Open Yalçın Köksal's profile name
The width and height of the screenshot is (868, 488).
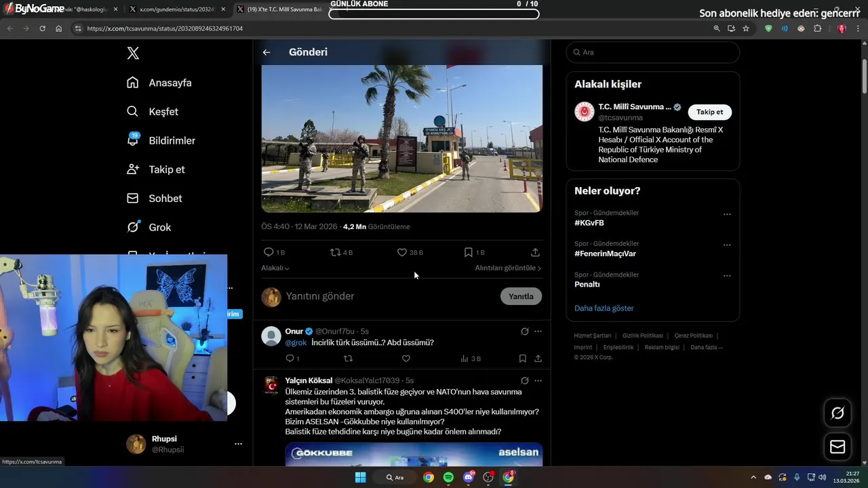pyautogui.click(x=309, y=381)
